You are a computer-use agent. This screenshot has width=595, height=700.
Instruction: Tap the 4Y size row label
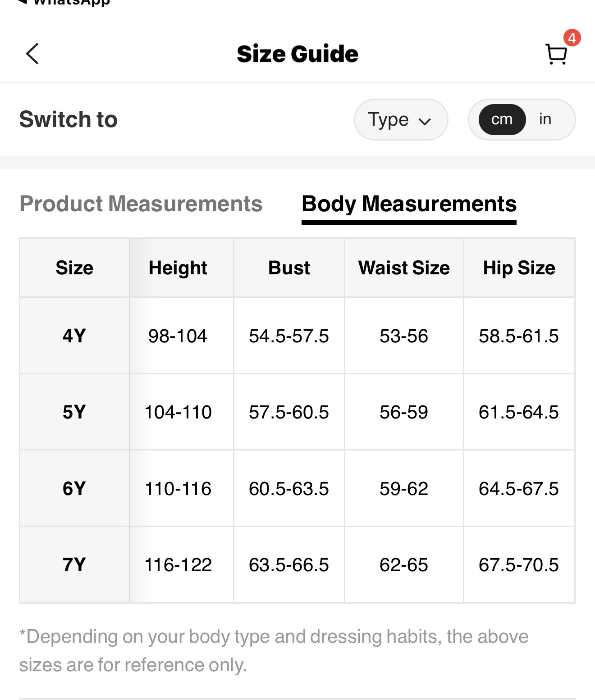(x=74, y=336)
